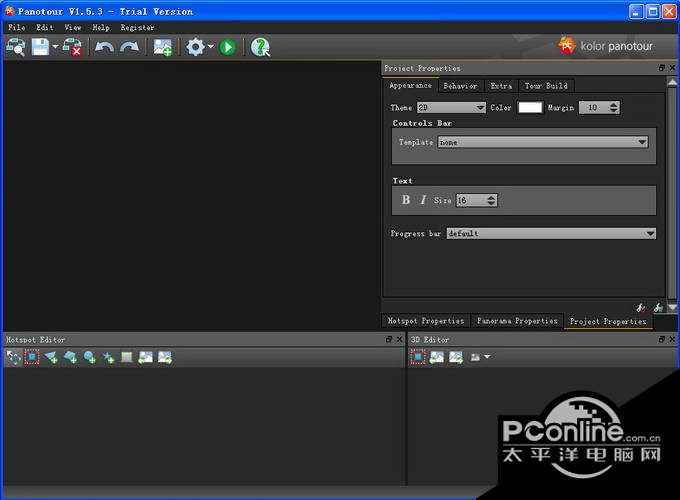This screenshot has width=680, height=500.
Task: Choose the selection tool in 3D Editor
Action: 418,357
